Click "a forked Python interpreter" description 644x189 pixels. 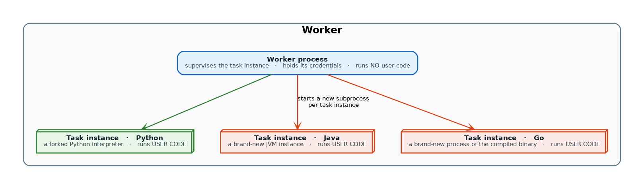pyautogui.click(x=84, y=145)
